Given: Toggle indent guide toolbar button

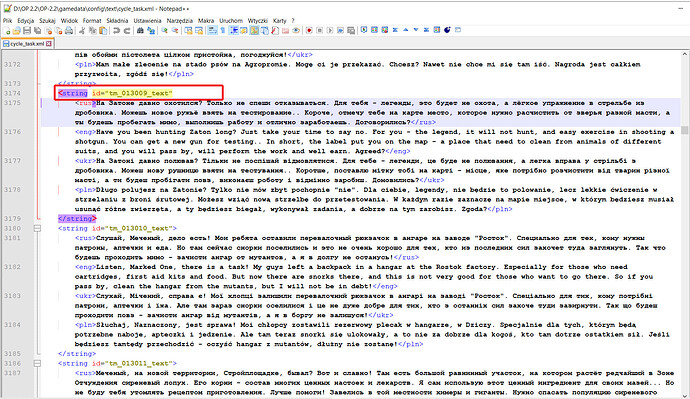Looking at the screenshot, I should (x=234, y=30).
